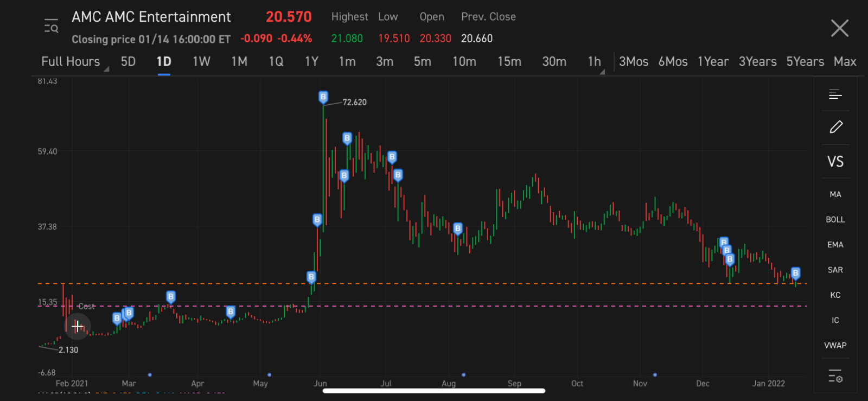The image size is (868, 401).
Task: Select the 10m minute interval
Action: click(464, 61)
